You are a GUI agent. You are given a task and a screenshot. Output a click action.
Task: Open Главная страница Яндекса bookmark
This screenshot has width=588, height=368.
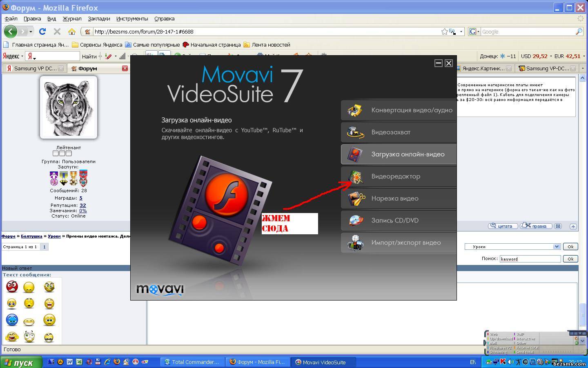point(36,45)
